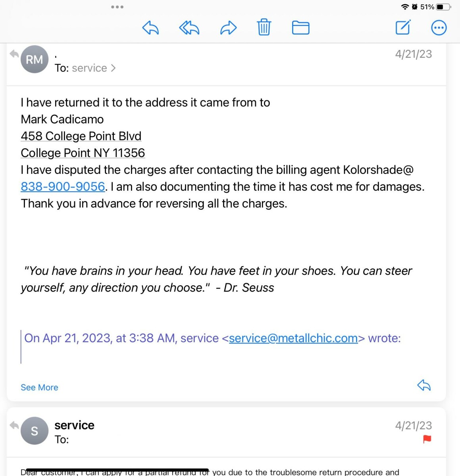Tap the S avatar for service
The height and width of the screenshot is (476, 460).
click(35, 431)
